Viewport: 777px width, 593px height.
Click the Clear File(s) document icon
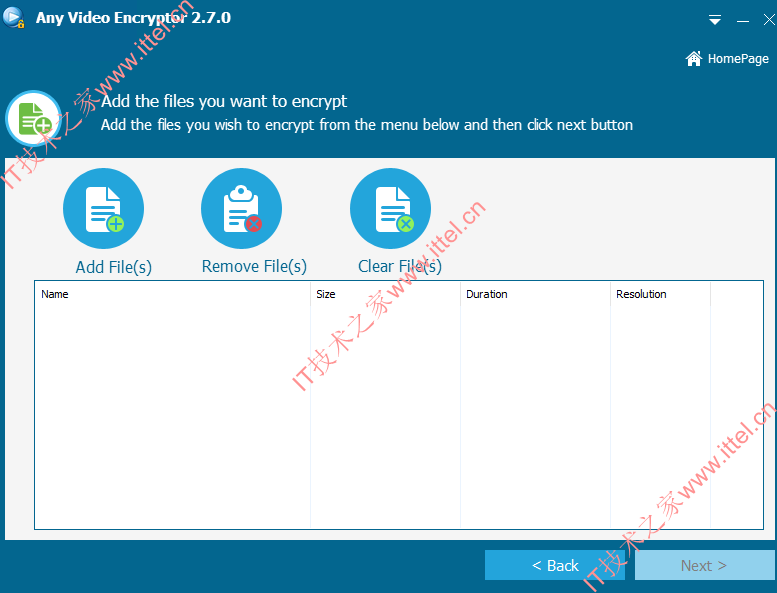pos(390,209)
